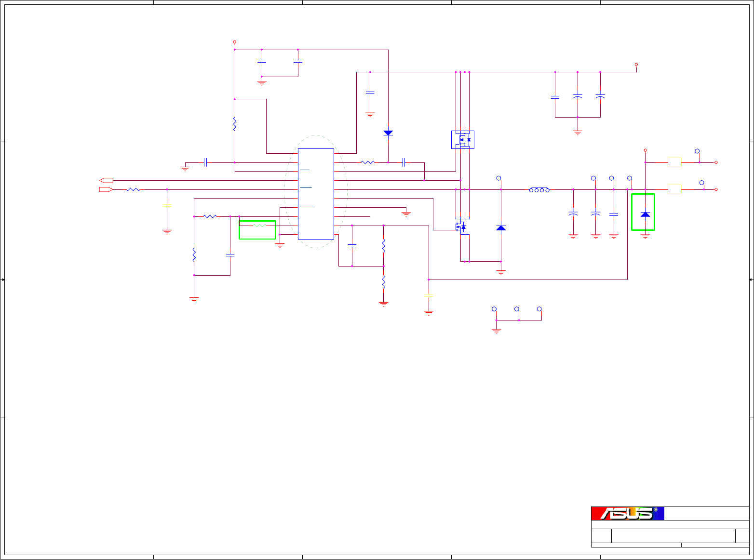Click the right-pointing red input port
The image size is (754, 560).
(106, 189)
